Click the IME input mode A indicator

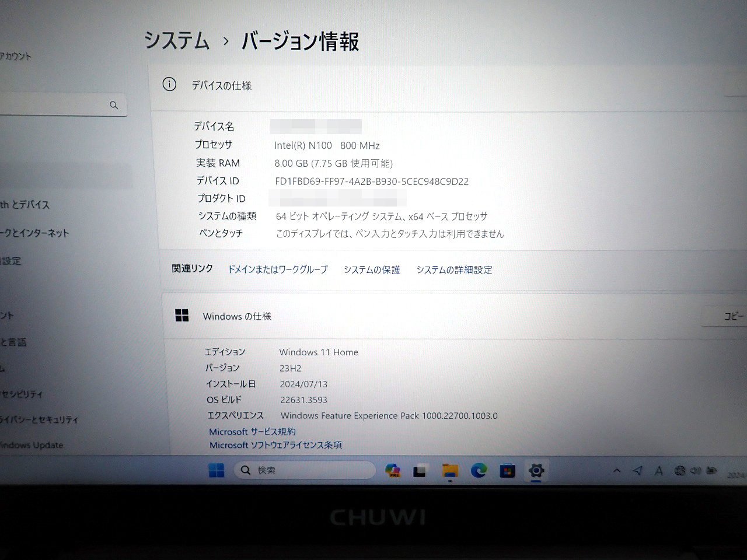[x=659, y=471]
